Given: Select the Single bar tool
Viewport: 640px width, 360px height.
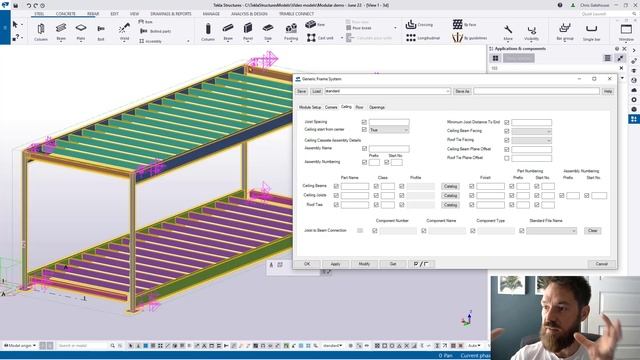Looking at the screenshot, I should pos(591,32).
